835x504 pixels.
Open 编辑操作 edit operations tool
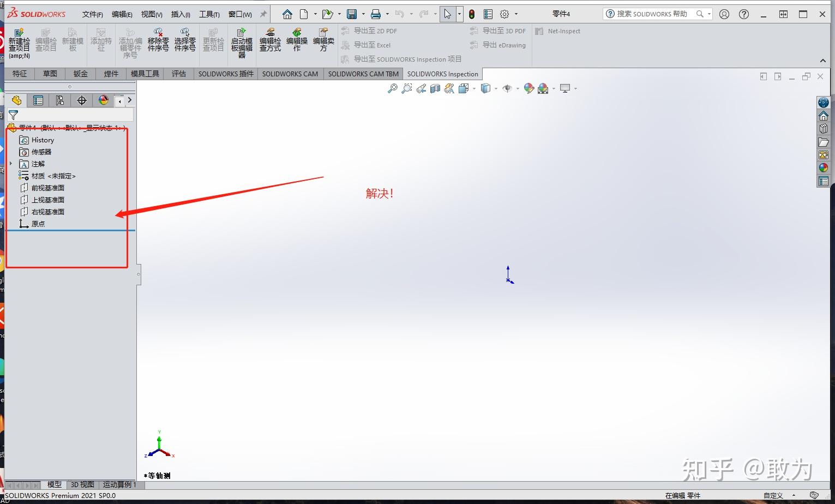[297, 40]
